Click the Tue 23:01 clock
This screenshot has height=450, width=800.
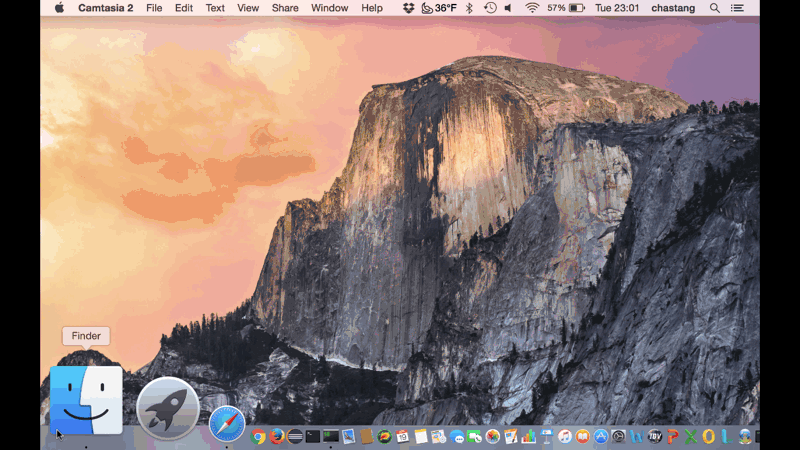617,8
